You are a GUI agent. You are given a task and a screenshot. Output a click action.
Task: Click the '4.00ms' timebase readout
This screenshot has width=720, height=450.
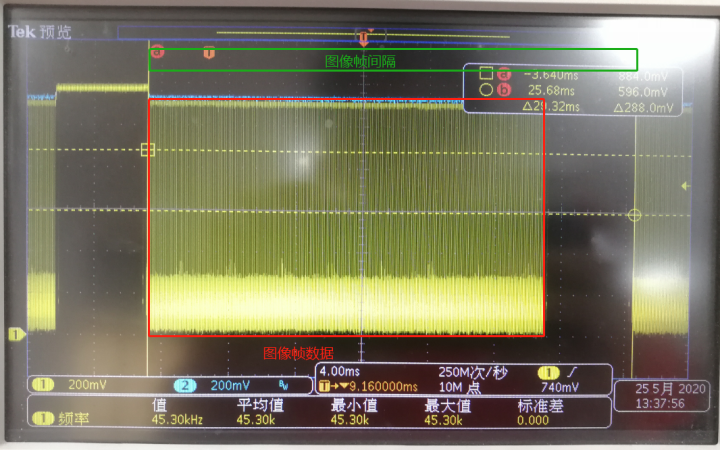pyautogui.click(x=340, y=371)
